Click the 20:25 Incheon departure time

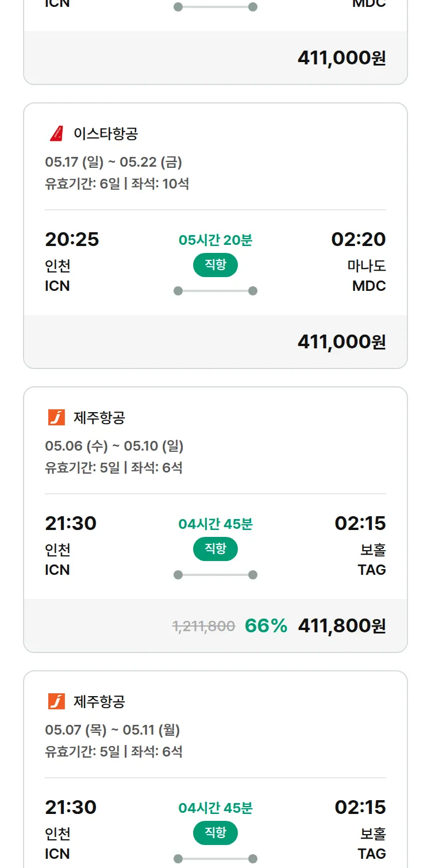[72, 239]
